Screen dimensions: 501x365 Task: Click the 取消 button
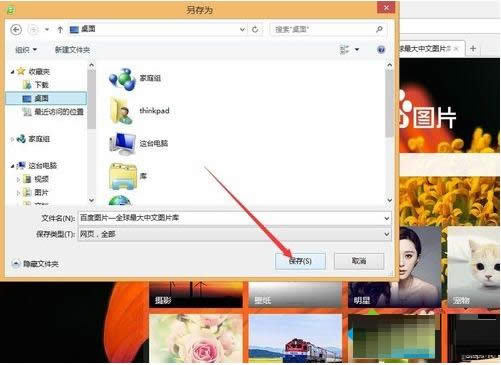click(x=359, y=261)
